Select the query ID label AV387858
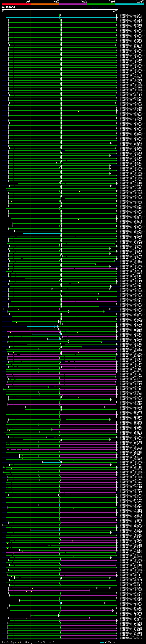The width and height of the screenshot is (146, 644). pos(8,8)
